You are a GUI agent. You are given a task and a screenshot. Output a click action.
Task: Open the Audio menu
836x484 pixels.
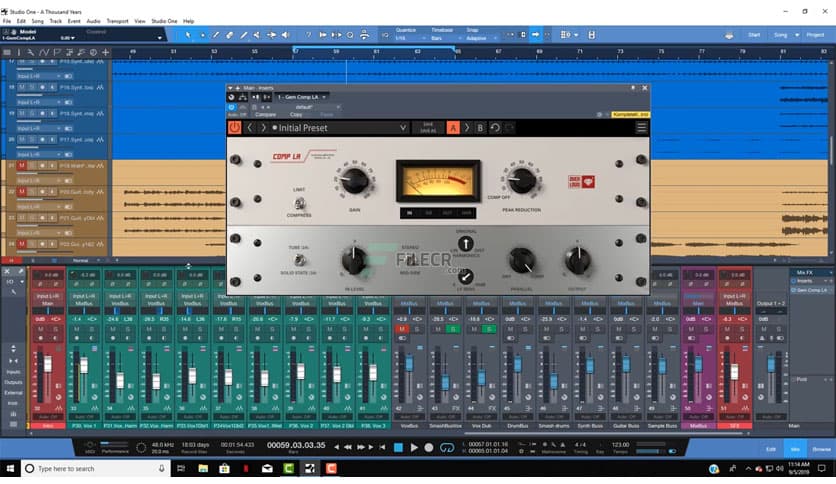(x=93, y=21)
